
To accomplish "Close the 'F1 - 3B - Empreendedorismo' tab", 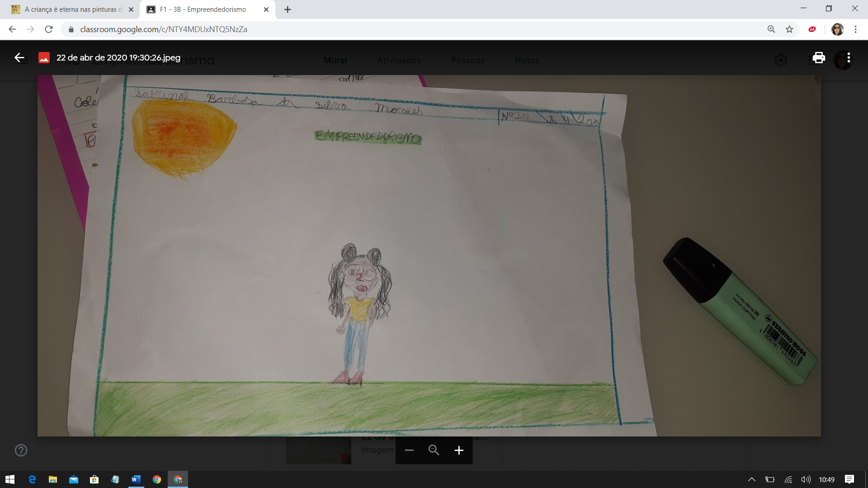I will point(266,9).
